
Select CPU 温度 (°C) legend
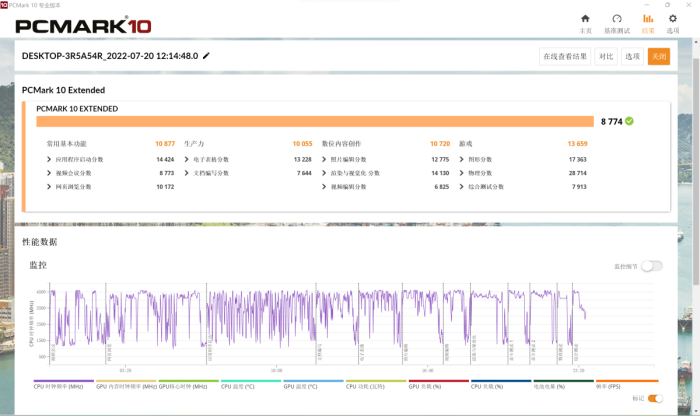[x=251, y=384]
